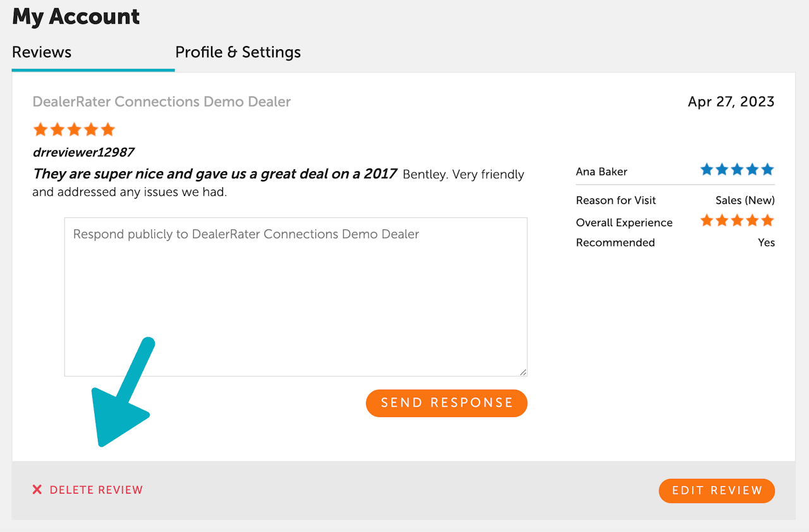809x532 pixels.
Task: Switch to Profile & Settings tab
Action: 238,52
